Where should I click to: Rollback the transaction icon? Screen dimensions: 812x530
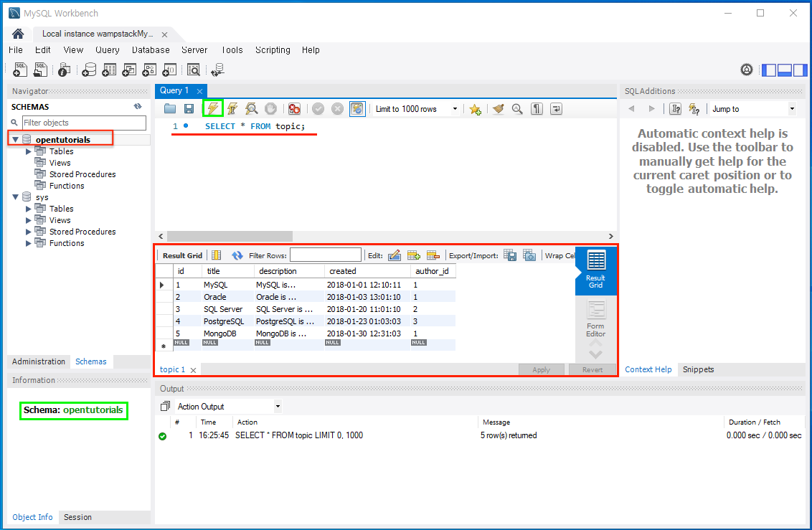[337, 109]
